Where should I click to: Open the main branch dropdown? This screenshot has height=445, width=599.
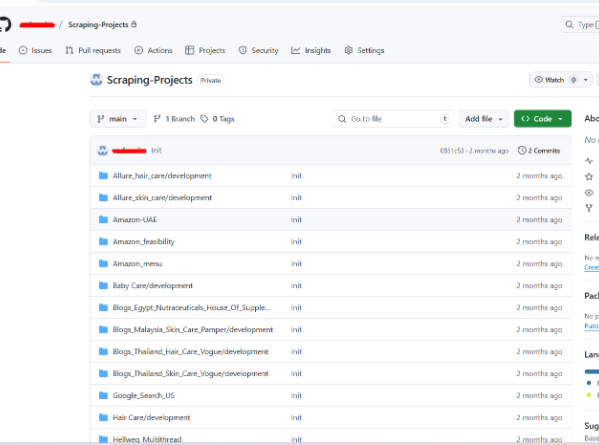(x=118, y=119)
